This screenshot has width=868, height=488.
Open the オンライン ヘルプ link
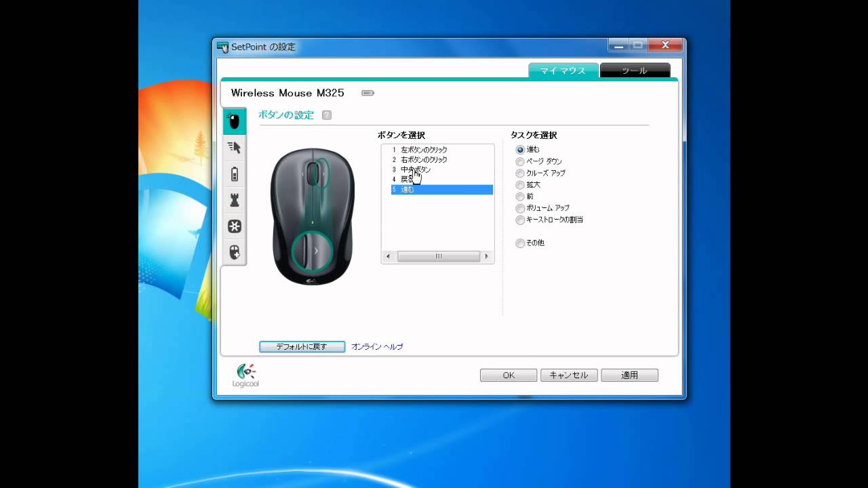pyautogui.click(x=377, y=346)
